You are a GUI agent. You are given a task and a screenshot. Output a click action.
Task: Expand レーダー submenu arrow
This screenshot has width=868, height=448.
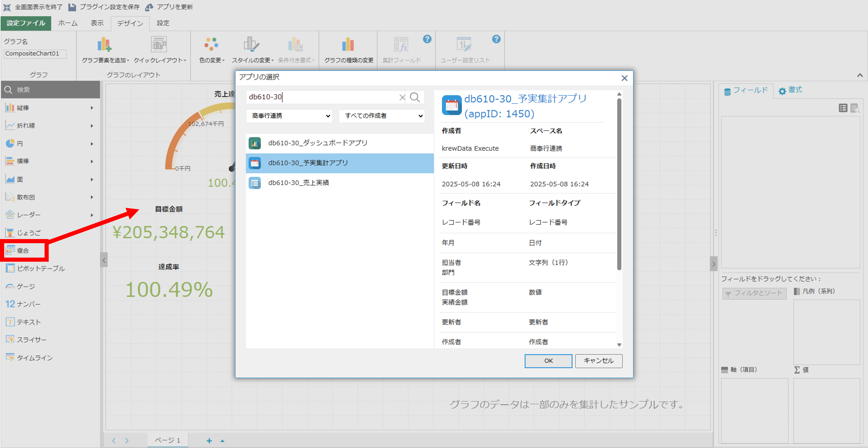pos(92,215)
